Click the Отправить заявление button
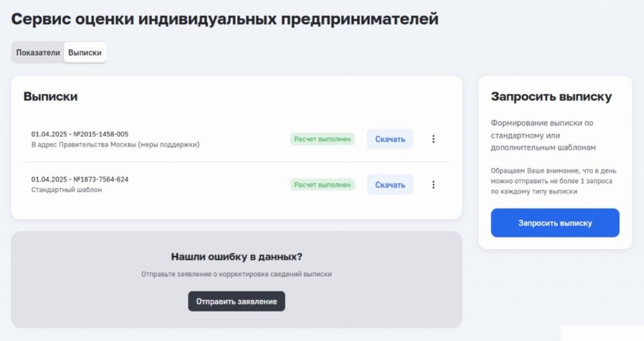This screenshot has width=644, height=341. pos(237,301)
